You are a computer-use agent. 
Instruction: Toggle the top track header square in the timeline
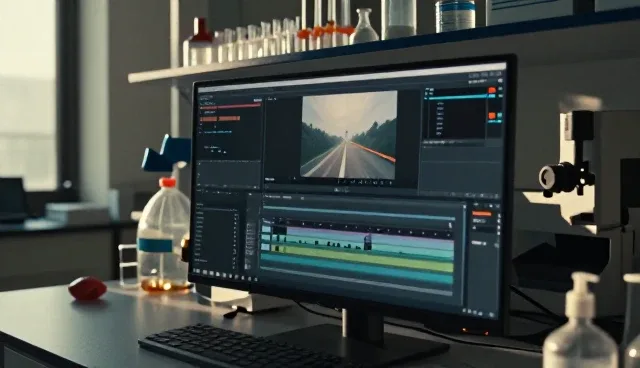[x=266, y=229]
